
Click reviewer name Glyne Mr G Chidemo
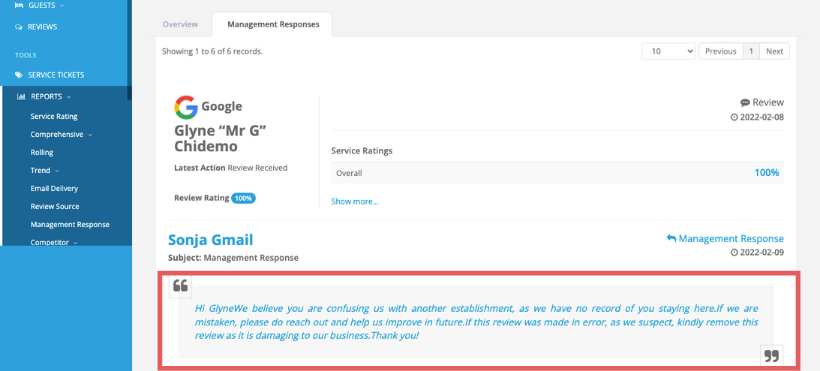click(x=220, y=138)
